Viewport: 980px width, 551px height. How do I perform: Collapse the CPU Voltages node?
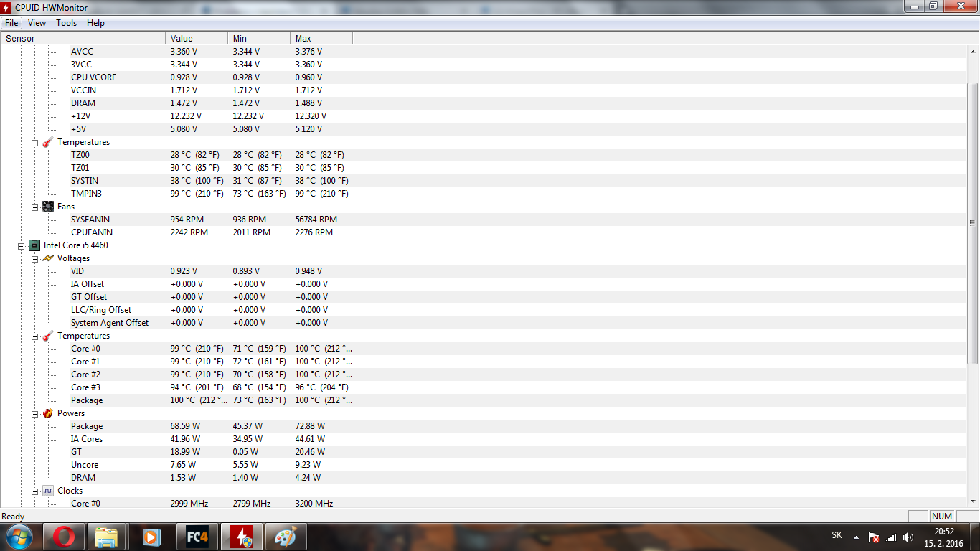tap(34, 258)
